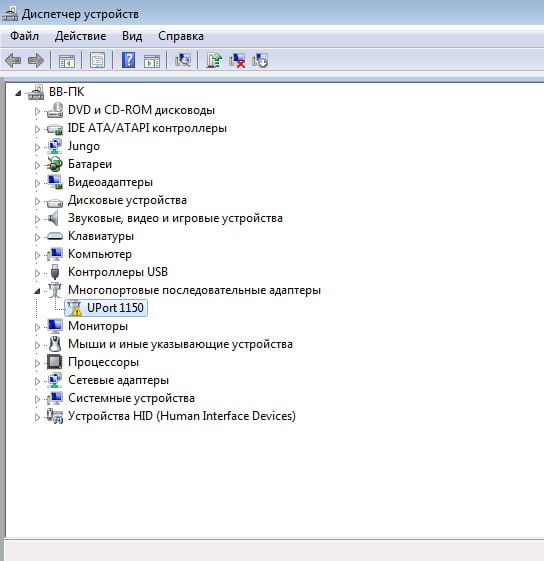Click the Uninstall device red X icon
Image resolution: width=544 pixels, height=561 pixels.
click(237, 60)
